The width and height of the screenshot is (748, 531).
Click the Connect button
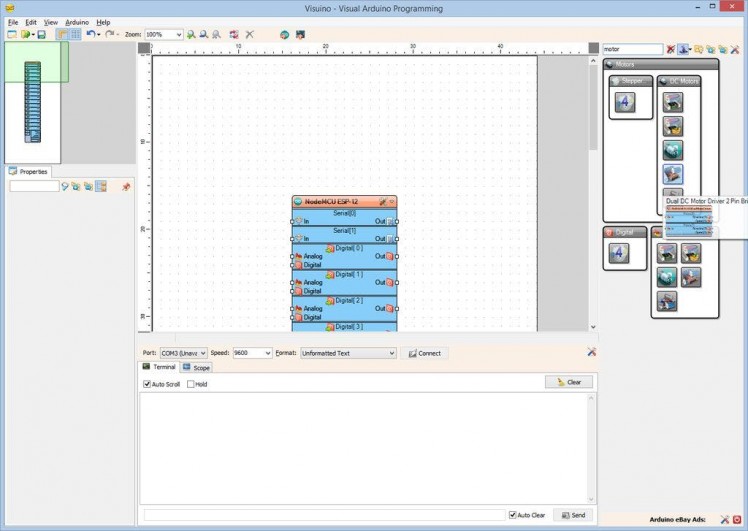[425, 353]
